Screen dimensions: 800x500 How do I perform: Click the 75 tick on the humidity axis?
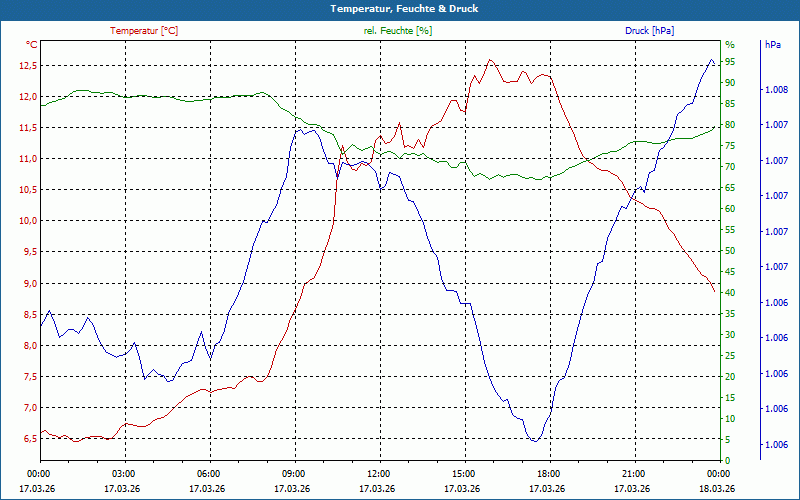click(730, 146)
